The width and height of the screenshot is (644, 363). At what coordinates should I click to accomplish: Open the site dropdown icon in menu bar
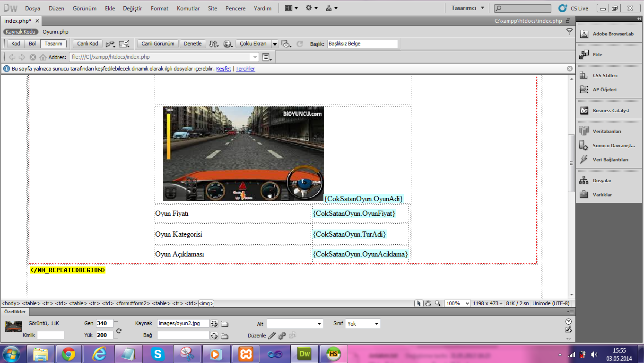coord(332,8)
